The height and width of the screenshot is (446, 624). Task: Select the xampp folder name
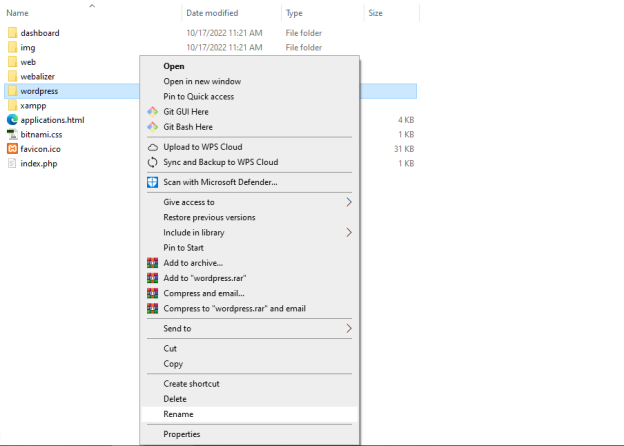[x=33, y=106]
